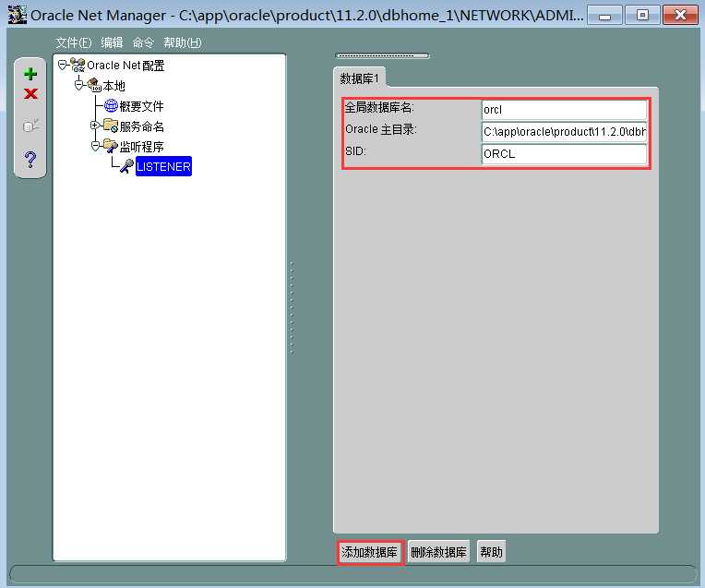Screen dimensions: 705x588
Task: Open the dropdown selector above the 数据库1 tab
Action: [383, 55]
